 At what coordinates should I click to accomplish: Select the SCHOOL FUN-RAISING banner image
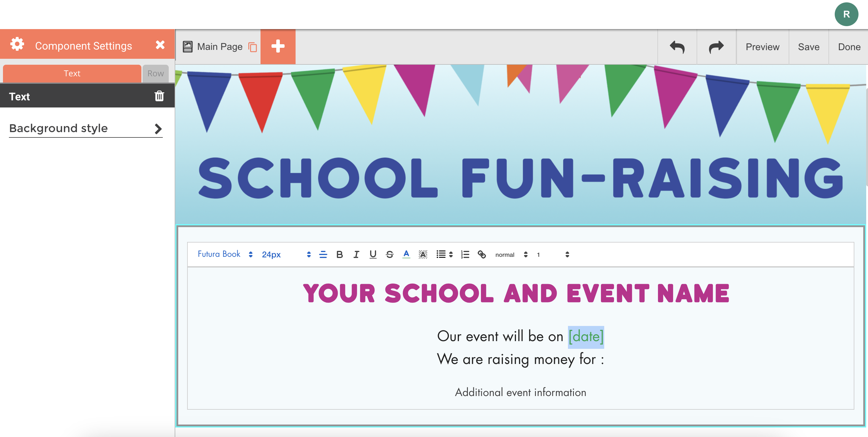click(521, 144)
